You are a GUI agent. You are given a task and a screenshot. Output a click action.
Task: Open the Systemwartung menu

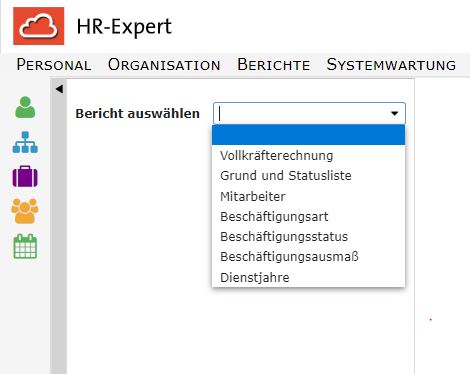click(391, 65)
